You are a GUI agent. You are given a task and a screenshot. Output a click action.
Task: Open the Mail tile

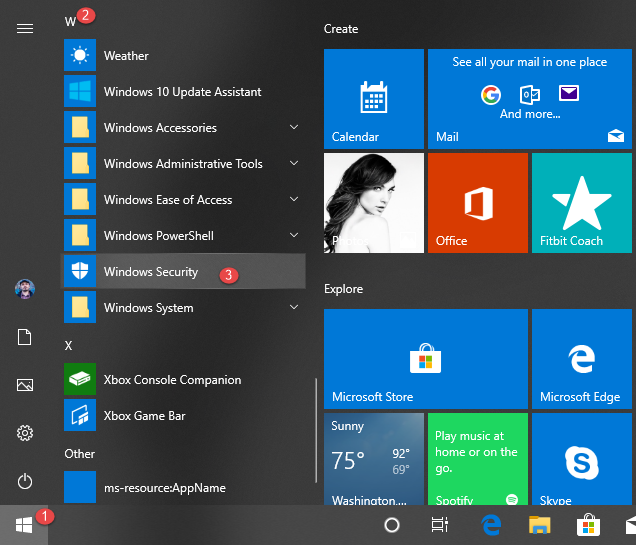[530, 99]
